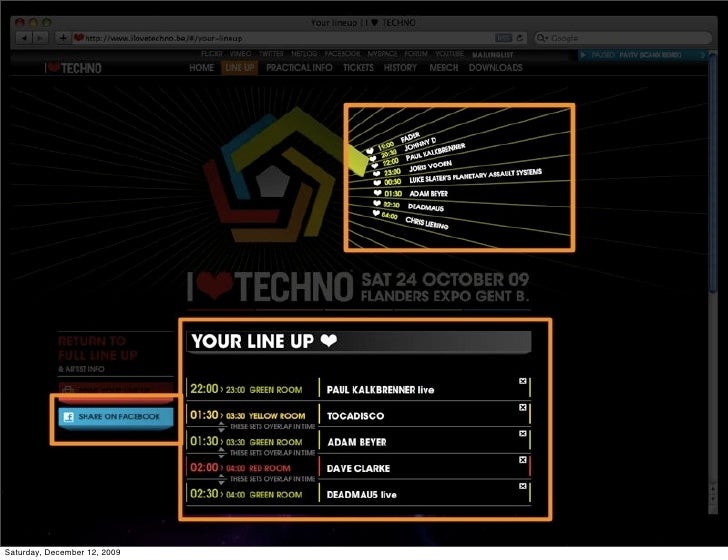The image size is (728, 560).
Task: Go back with the browser back arrow
Action: (x=23, y=38)
